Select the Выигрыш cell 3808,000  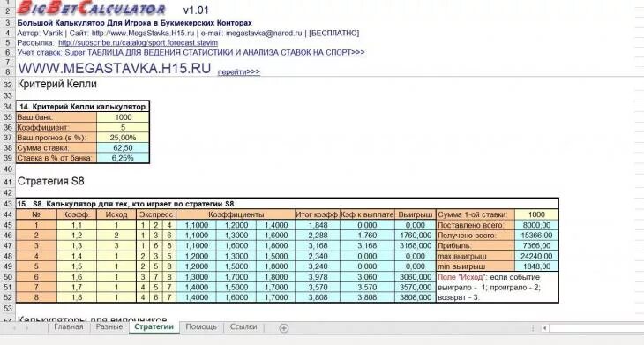coord(416,297)
